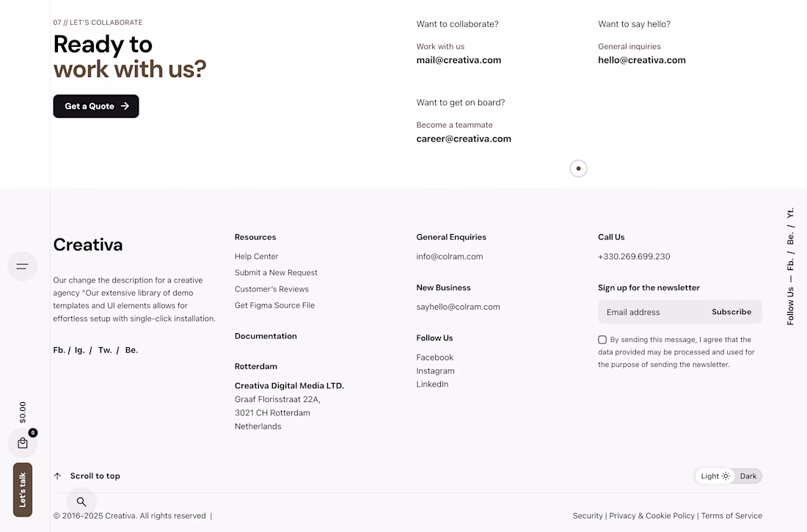Open the shopping cart bag icon
The image size is (807, 532).
tap(23, 443)
